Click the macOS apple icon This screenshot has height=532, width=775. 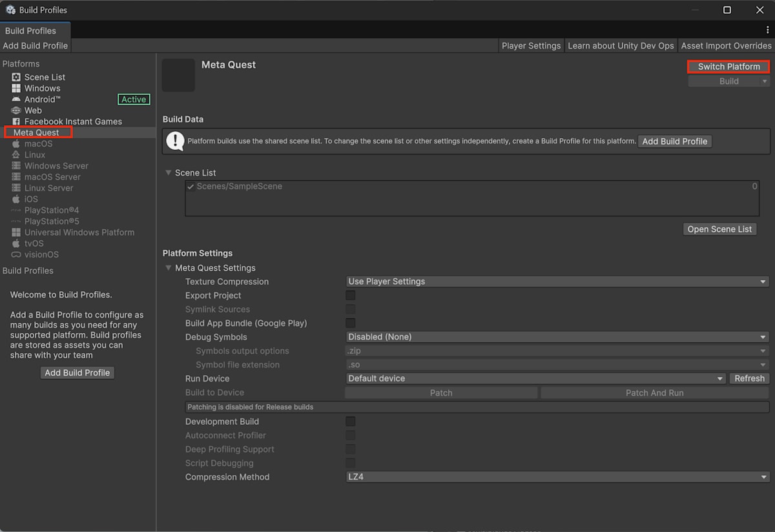[x=16, y=144]
